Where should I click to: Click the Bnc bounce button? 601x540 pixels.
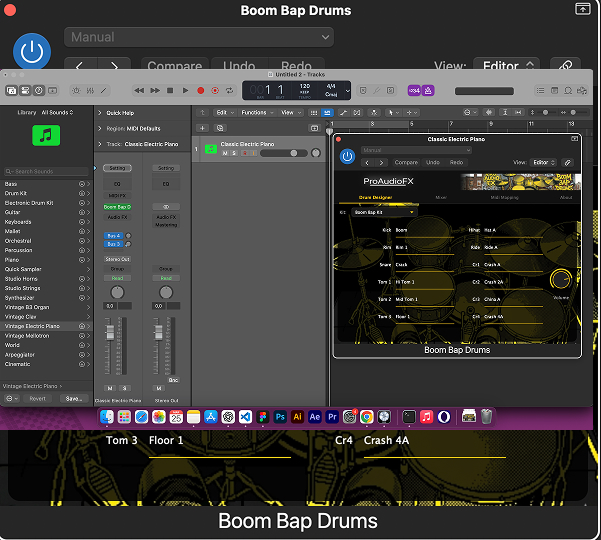click(173, 380)
